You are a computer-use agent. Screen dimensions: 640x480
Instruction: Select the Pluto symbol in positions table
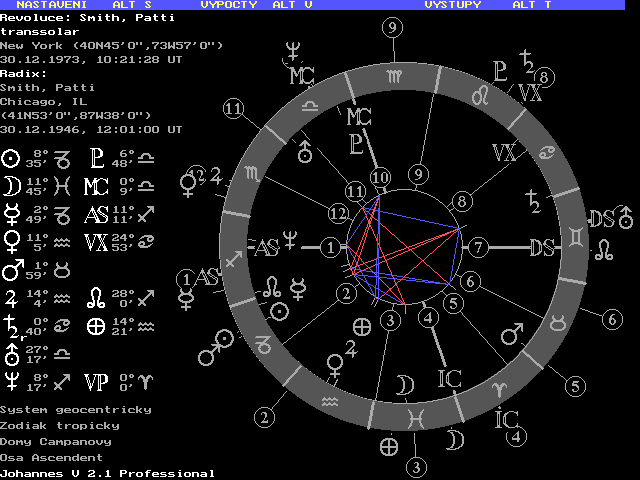coord(97,158)
